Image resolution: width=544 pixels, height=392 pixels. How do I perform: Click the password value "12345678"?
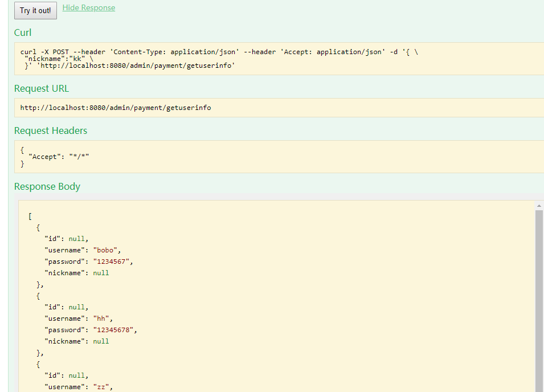click(113, 330)
